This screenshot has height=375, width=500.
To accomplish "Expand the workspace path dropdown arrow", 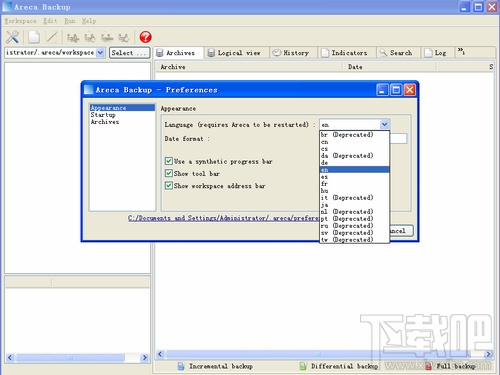I will tap(100, 53).
